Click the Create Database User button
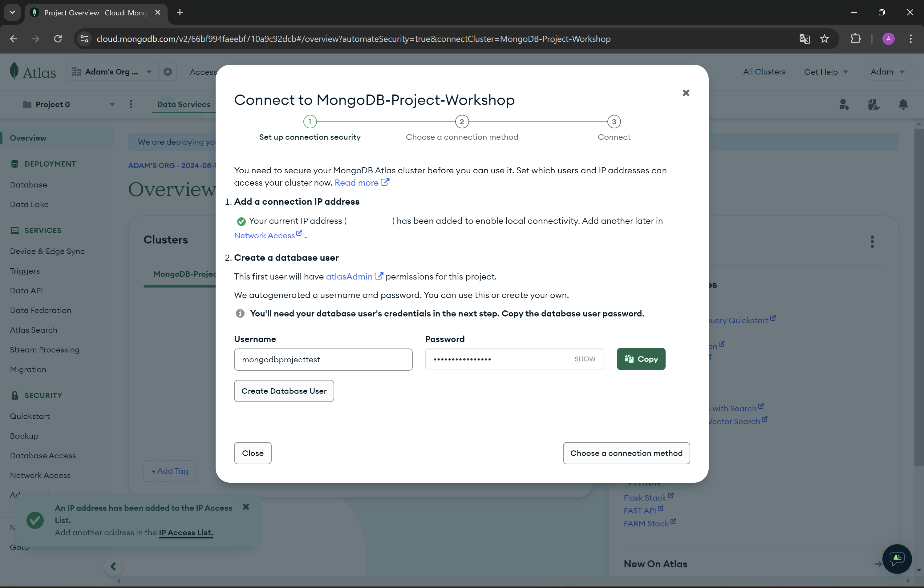The width and height of the screenshot is (924, 588). click(284, 391)
